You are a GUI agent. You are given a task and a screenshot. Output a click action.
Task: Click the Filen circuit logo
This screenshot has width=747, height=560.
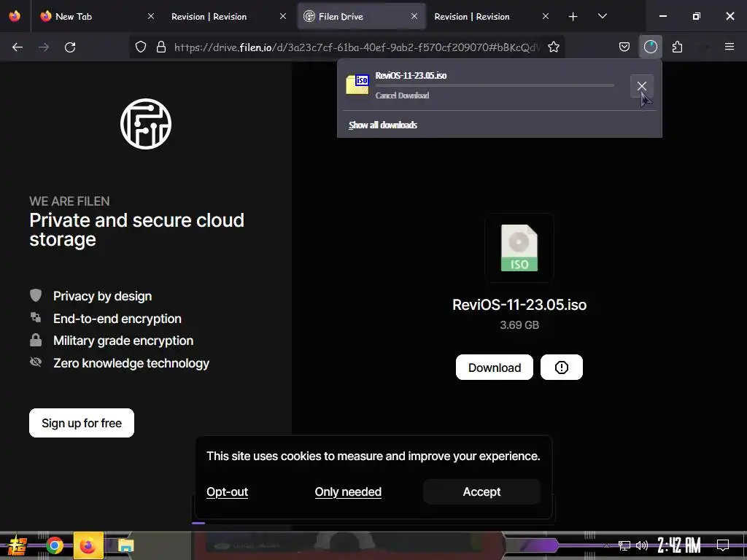pyautogui.click(x=146, y=124)
